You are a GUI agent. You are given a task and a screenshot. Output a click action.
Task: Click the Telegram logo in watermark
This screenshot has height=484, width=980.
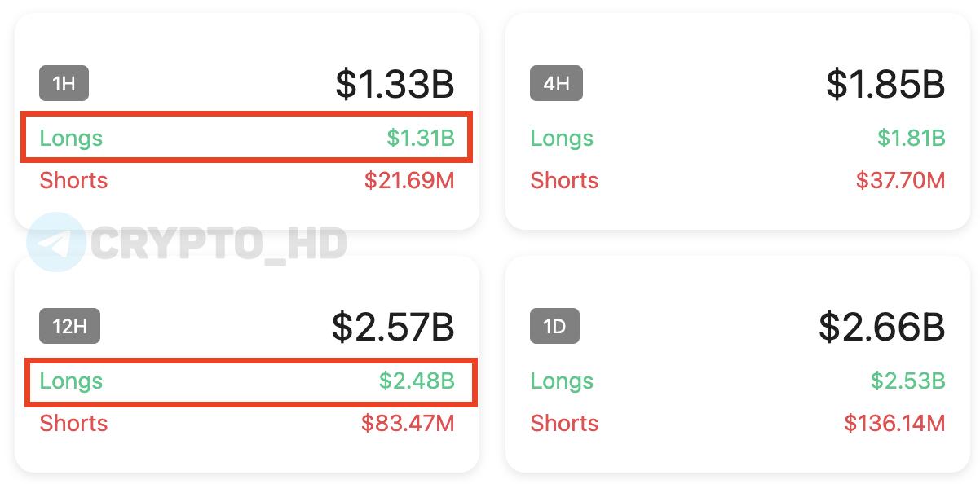point(55,242)
